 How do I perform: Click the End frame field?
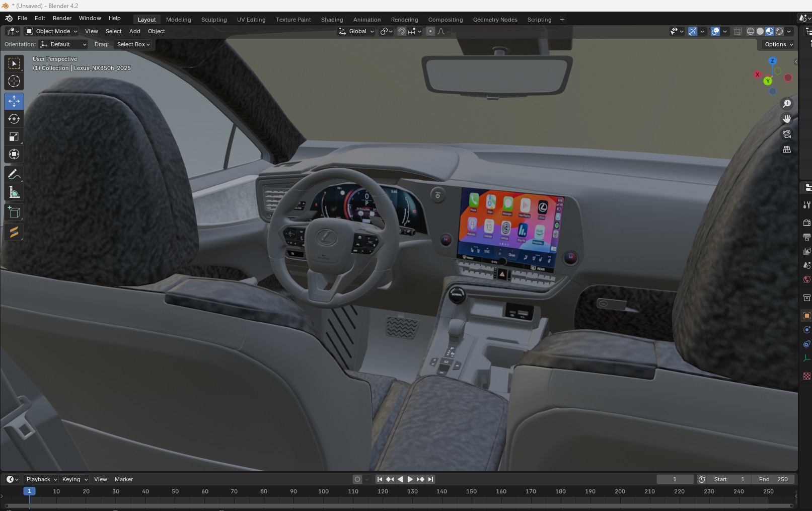tap(774, 479)
